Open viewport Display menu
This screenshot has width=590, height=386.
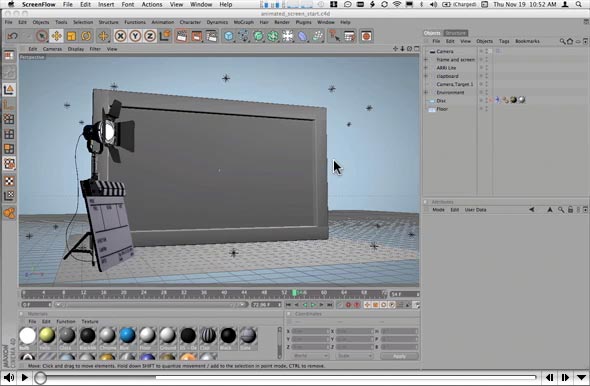[x=76, y=49]
